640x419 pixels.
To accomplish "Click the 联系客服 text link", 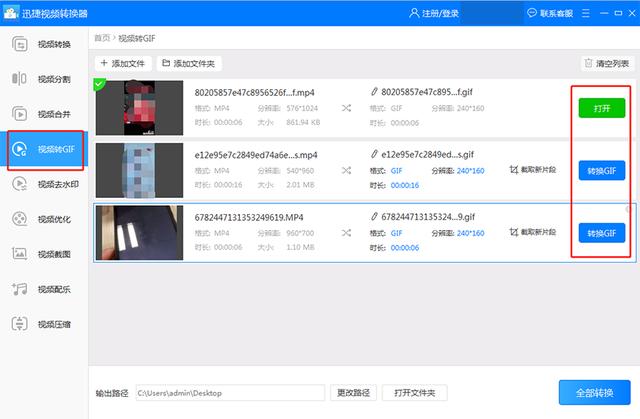I will (556, 13).
